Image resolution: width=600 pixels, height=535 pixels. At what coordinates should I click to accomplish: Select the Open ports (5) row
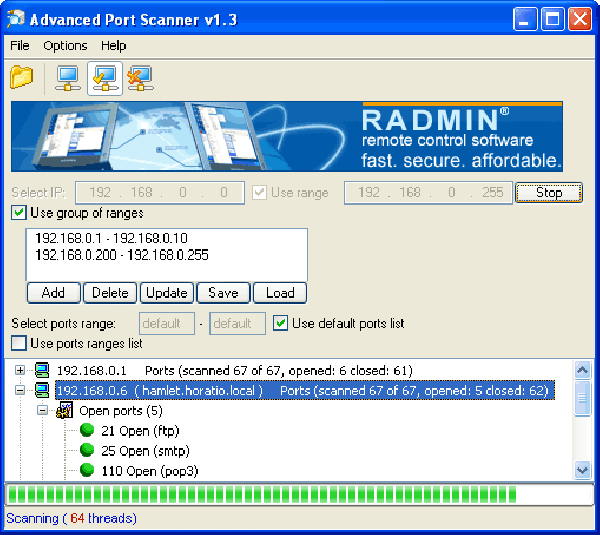(x=121, y=411)
